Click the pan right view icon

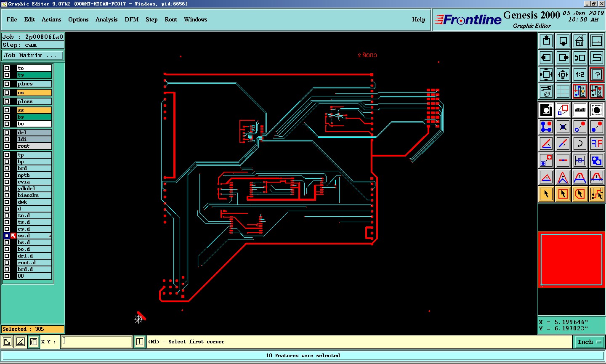tap(563, 58)
